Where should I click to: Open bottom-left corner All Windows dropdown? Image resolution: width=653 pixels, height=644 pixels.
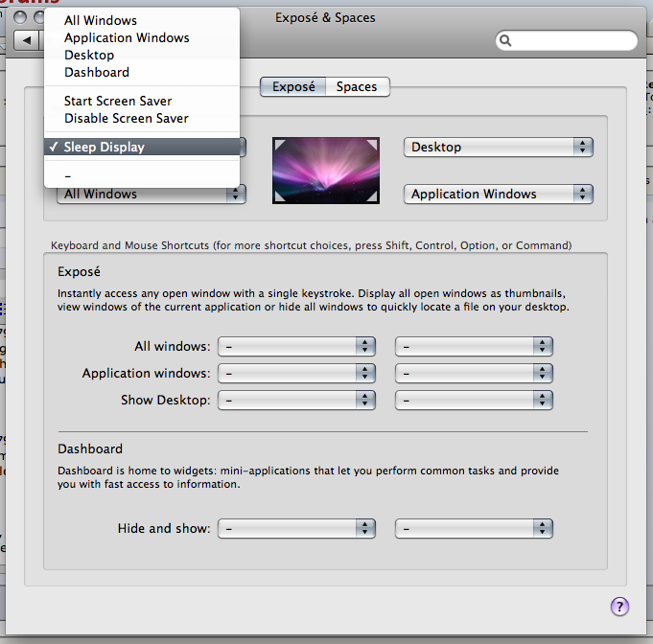click(x=152, y=195)
